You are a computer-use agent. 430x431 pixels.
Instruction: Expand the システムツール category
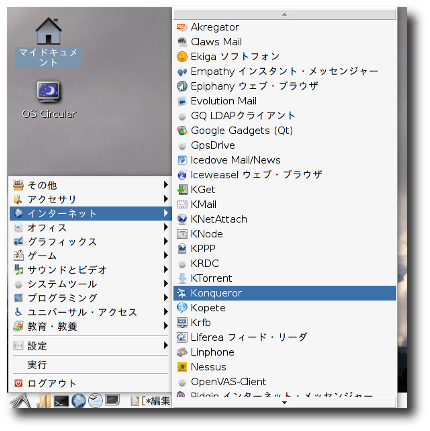click(90, 284)
